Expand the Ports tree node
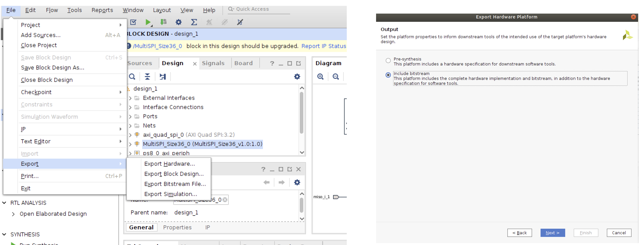 pos(130,117)
